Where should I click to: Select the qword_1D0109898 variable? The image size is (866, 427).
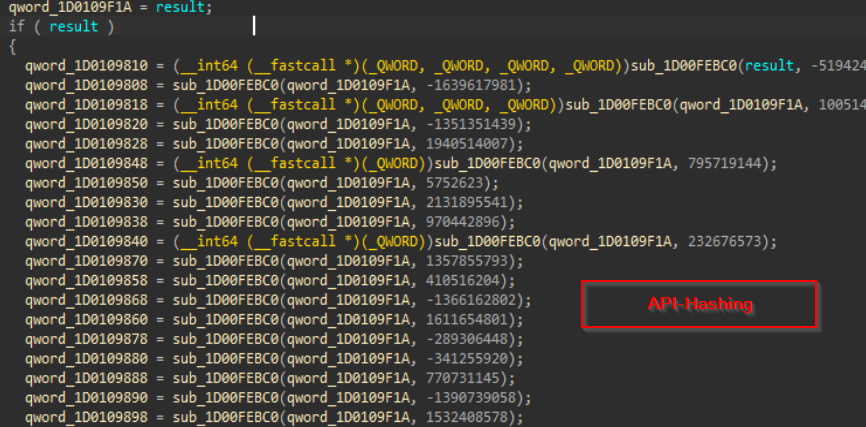(x=87, y=417)
